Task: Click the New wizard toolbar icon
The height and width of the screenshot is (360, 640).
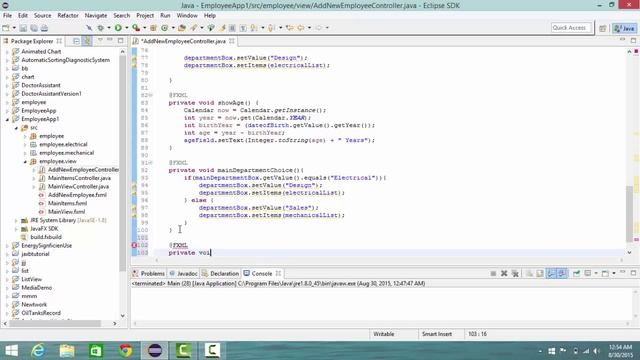Action: coord(6,28)
